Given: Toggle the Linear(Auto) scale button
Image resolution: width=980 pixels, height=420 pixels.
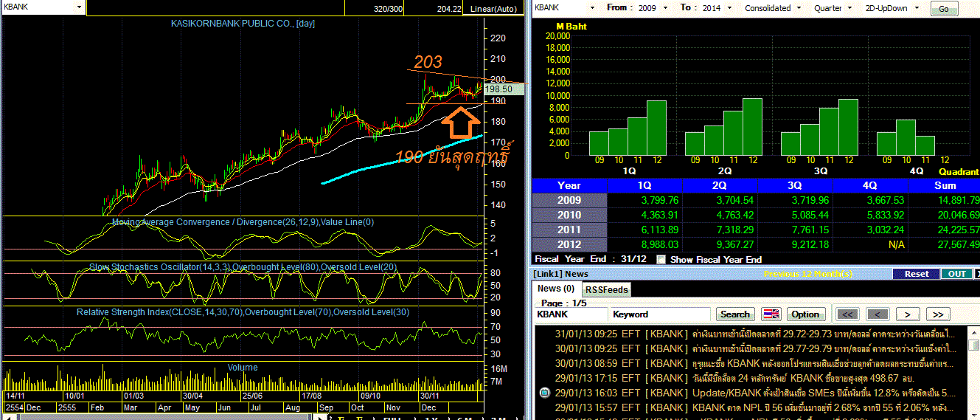Looking at the screenshot, I should click(495, 8).
